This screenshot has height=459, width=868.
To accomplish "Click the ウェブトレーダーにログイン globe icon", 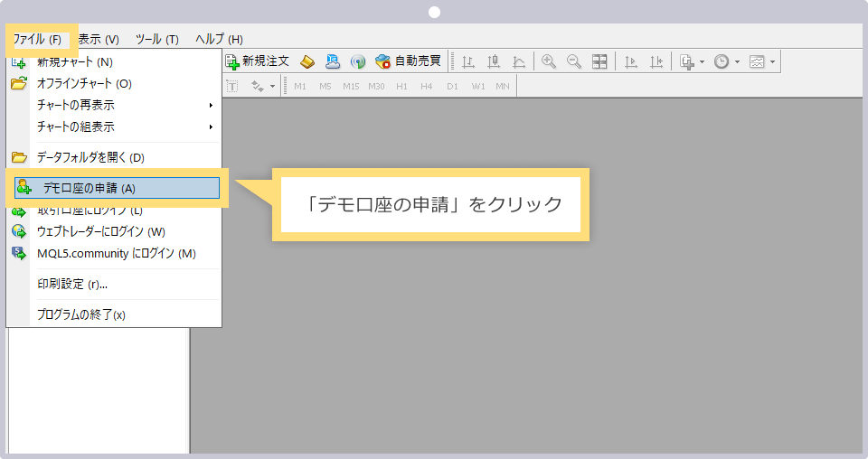I will click(x=19, y=231).
